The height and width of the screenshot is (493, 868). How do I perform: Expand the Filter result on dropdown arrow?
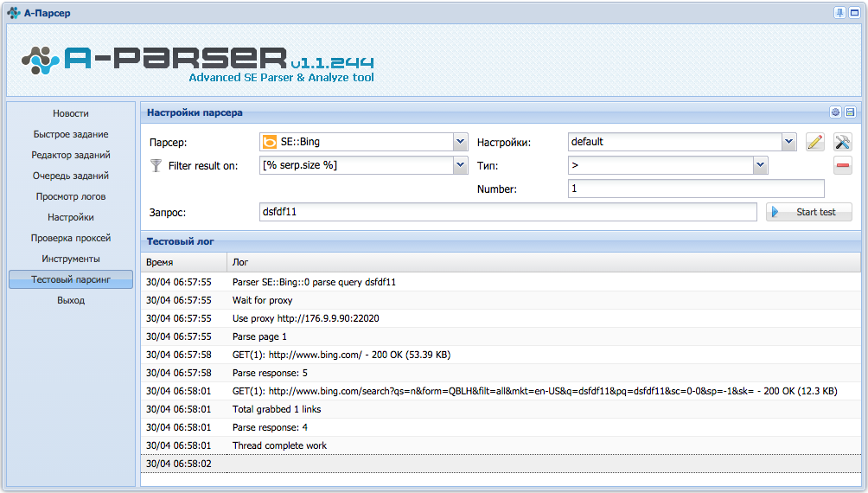click(460, 165)
